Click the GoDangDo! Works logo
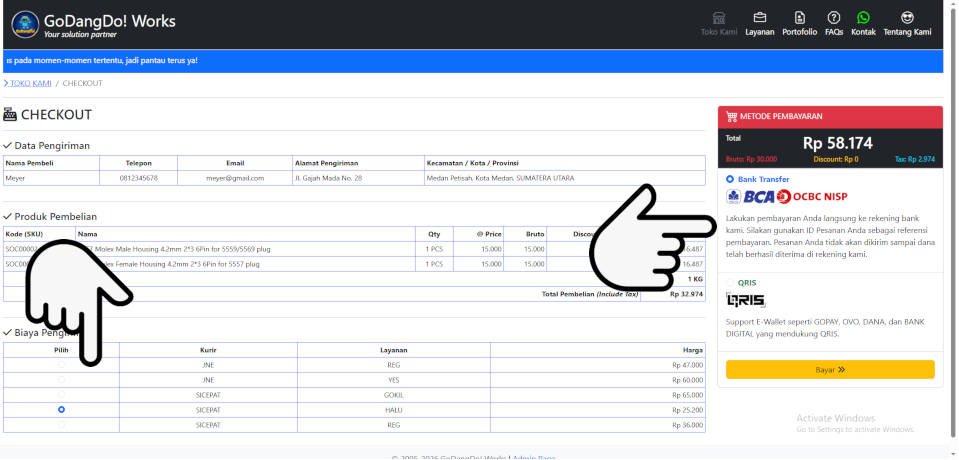Viewport: 959px width, 460px height. point(26,24)
